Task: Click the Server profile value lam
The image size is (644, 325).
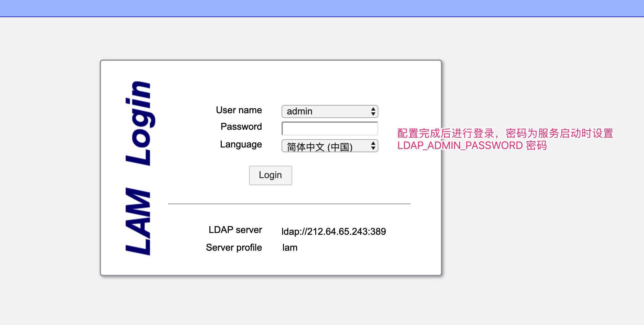Action: click(289, 247)
